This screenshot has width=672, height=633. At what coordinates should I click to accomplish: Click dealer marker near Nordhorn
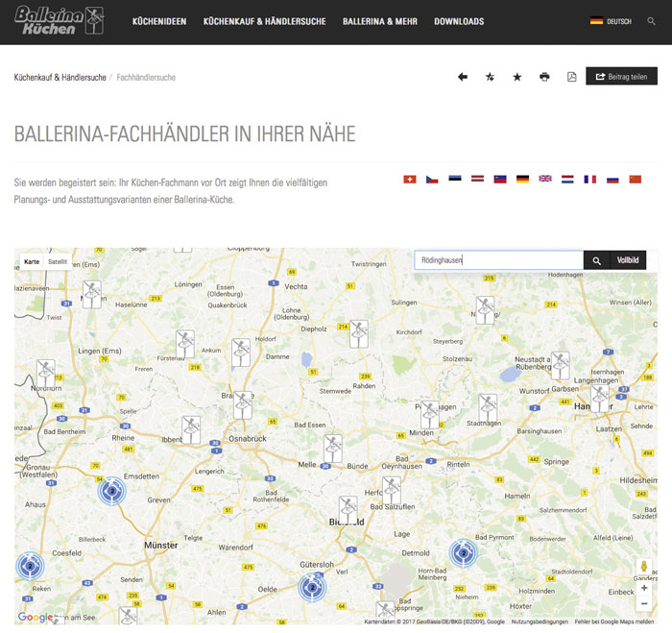pyautogui.click(x=46, y=374)
